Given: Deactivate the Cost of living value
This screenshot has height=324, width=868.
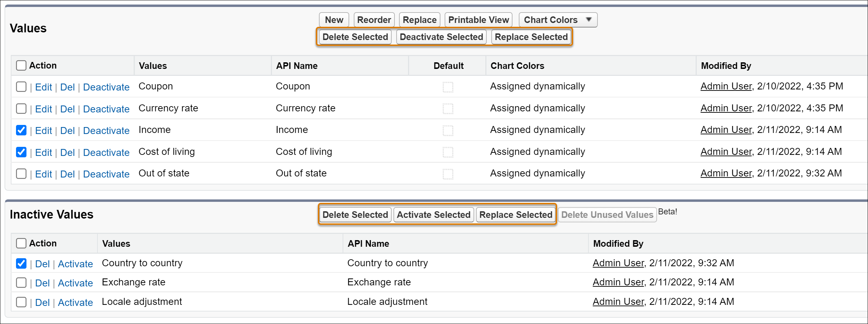Looking at the screenshot, I should [106, 152].
